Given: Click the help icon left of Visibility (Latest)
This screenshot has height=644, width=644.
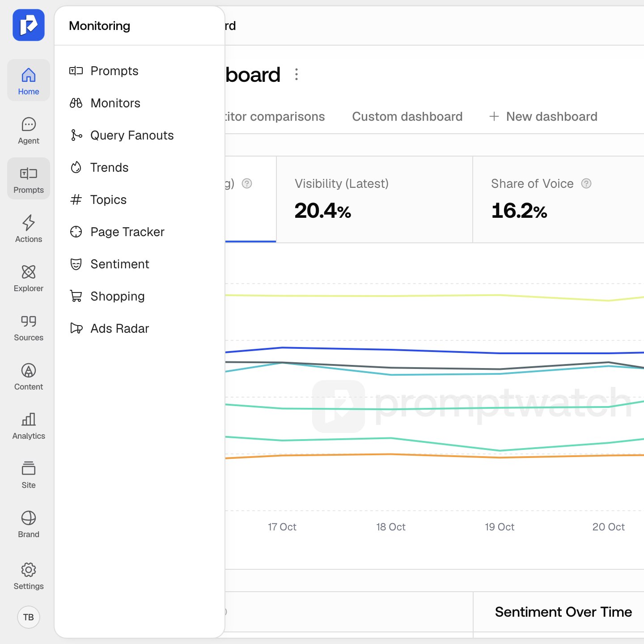Looking at the screenshot, I should (x=247, y=183).
